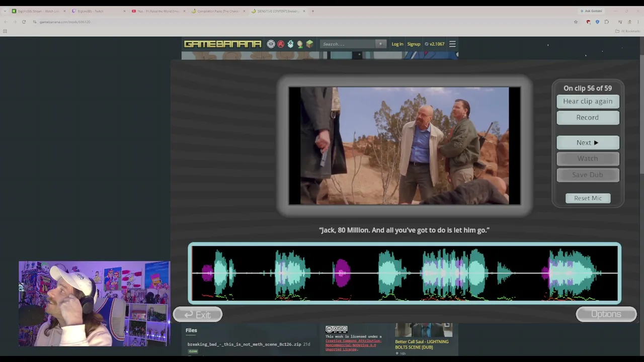Click the pale head game icon in header
The height and width of the screenshot is (362, 644).
point(300,44)
